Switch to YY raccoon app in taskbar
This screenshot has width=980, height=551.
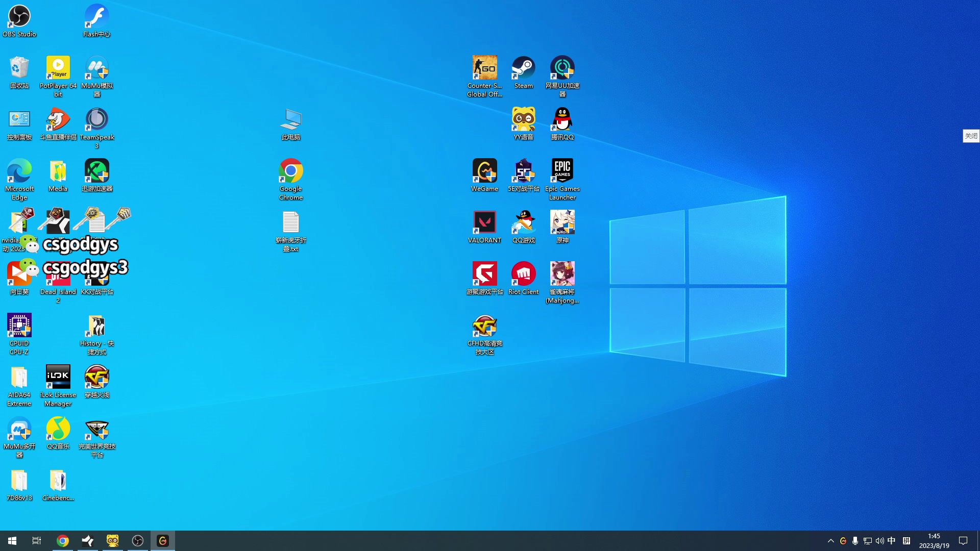click(x=113, y=541)
